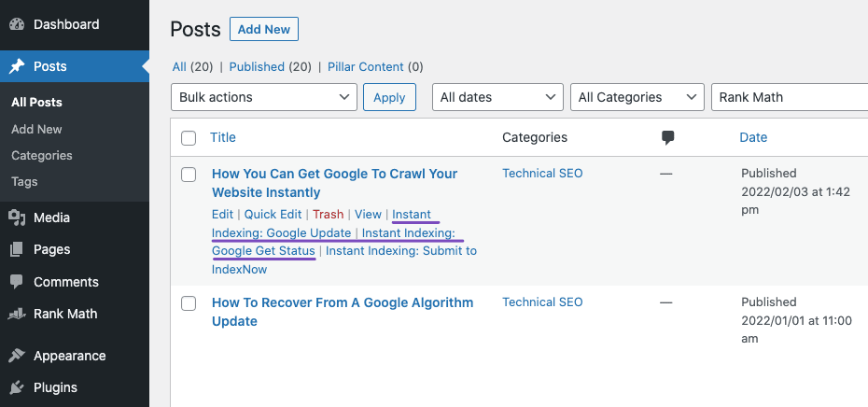
Task: Click the Dashboard gauge icon
Action: [17, 24]
